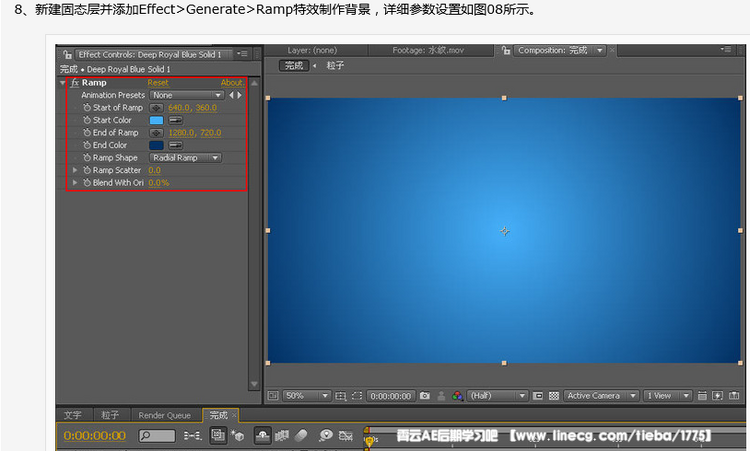Select the 完成 timeline tab

pyautogui.click(x=219, y=415)
